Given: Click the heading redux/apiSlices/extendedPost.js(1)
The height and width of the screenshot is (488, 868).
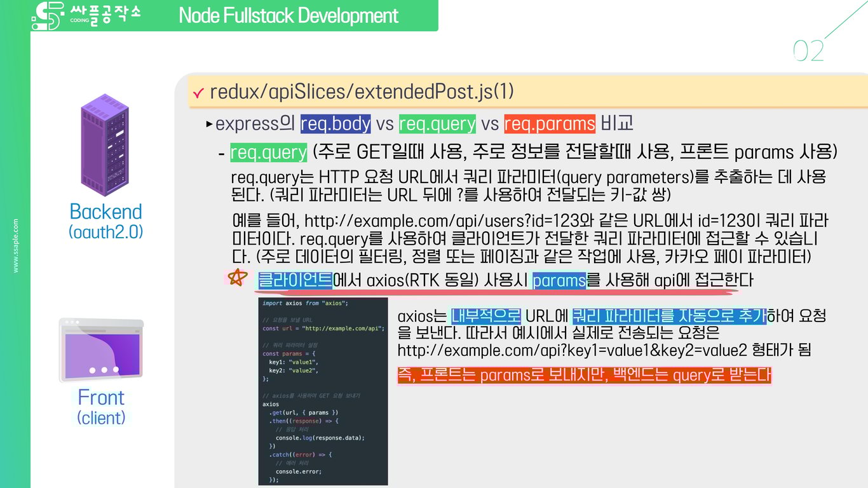Looking at the screenshot, I should point(362,92).
